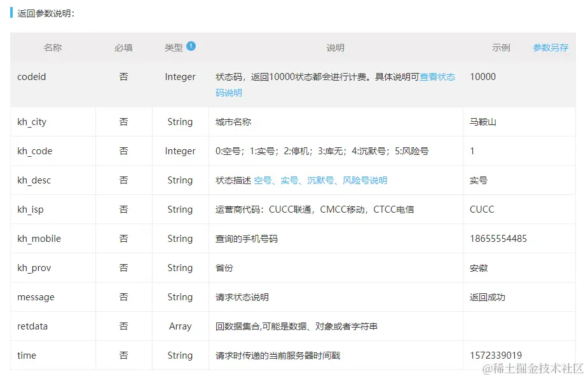The image size is (588, 379).
Task: Click the kh_code status codes description
Action: [322, 151]
